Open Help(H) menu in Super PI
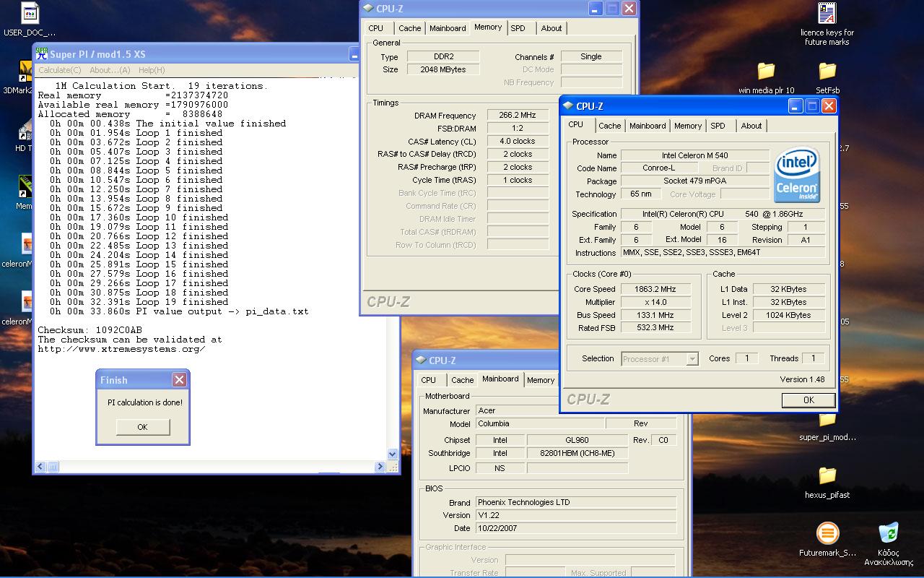The width and height of the screenshot is (924, 578). coord(152,70)
